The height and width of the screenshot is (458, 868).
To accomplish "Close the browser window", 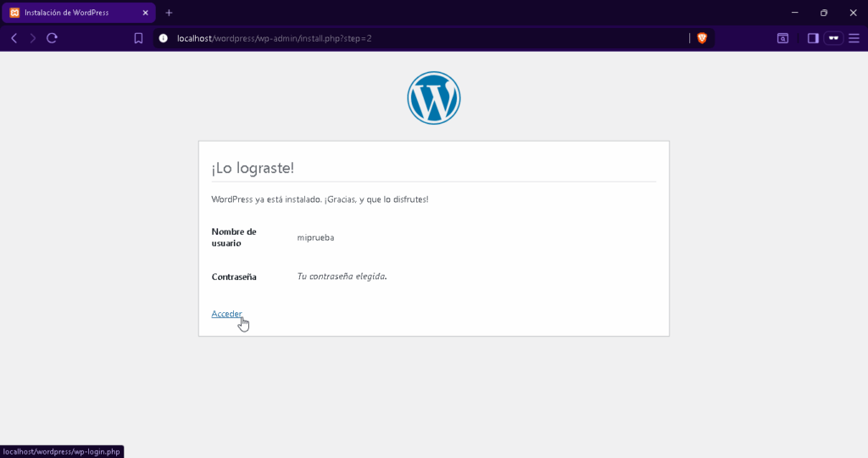I will (853, 13).
